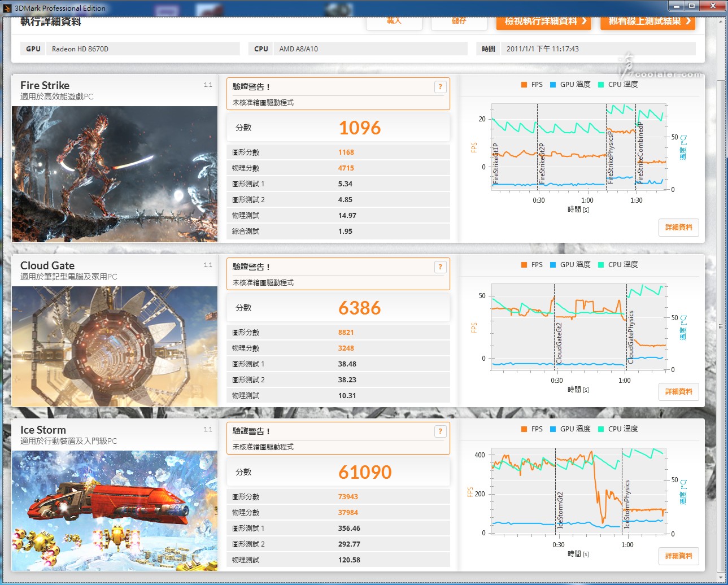Viewport: 728px width, 585px height.
Task: Click the blue GPU 溫度 legend swatch in Cloud Gate
Action: (x=553, y=265)
